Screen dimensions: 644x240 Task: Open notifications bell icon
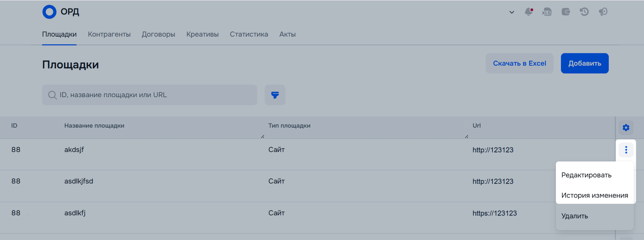click(529, 12)
